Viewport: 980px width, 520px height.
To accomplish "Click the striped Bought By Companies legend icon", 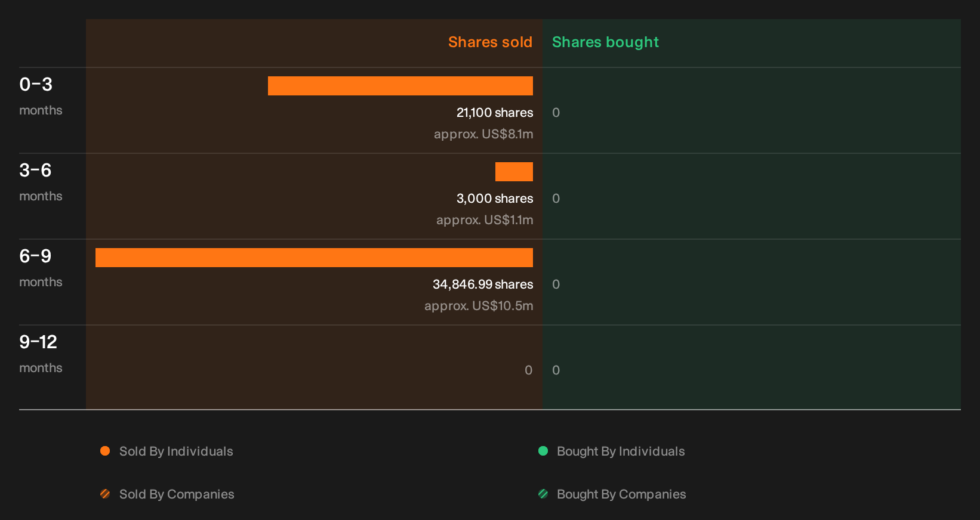I will tap(543, 494).
